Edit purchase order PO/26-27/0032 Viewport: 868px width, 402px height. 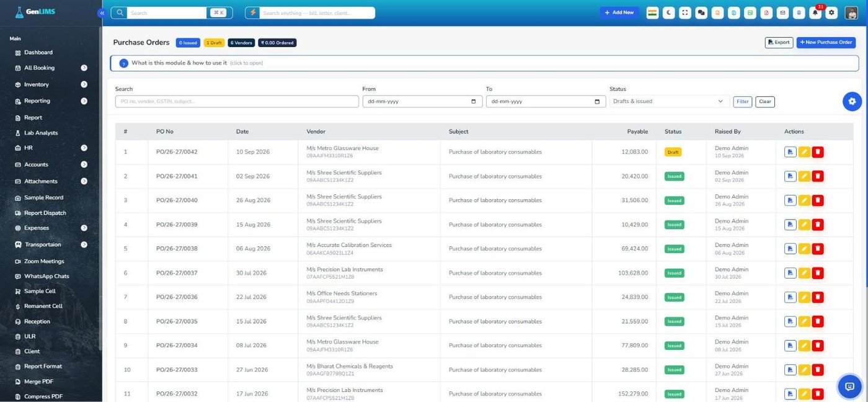(x=804, y=394)
